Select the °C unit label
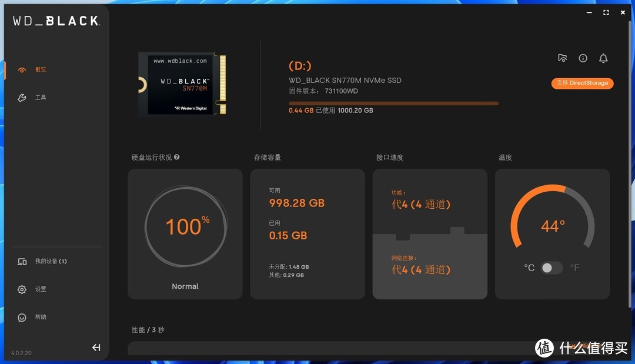The height and width of the screenshot is (364, 635). coord(529,268)
